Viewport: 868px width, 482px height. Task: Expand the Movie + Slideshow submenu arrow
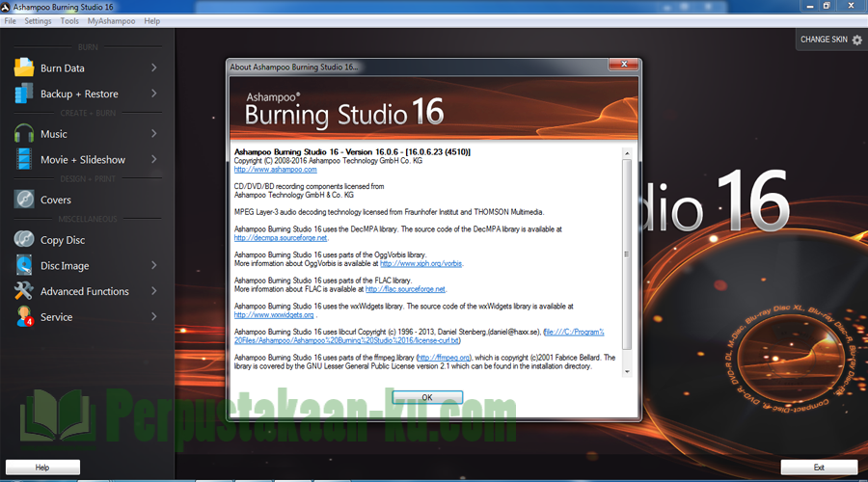click(154, 159)
